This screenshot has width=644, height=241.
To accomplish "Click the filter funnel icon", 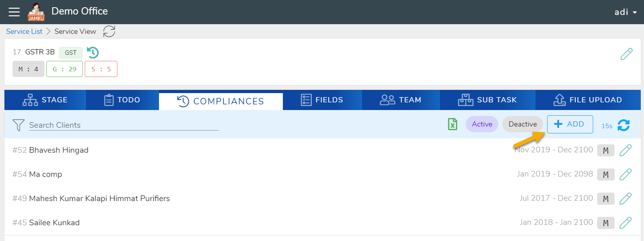I will tap(19, 125).
